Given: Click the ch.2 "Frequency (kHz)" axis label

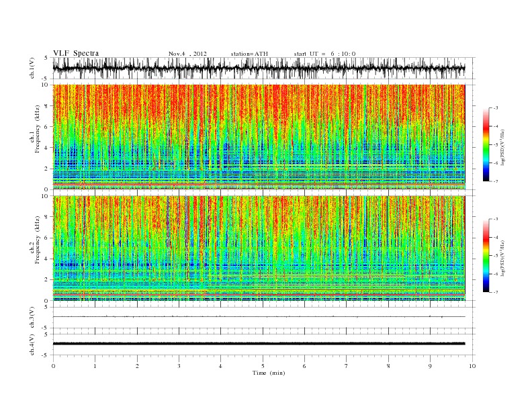Looking at the screenshot, I should 38,240.
